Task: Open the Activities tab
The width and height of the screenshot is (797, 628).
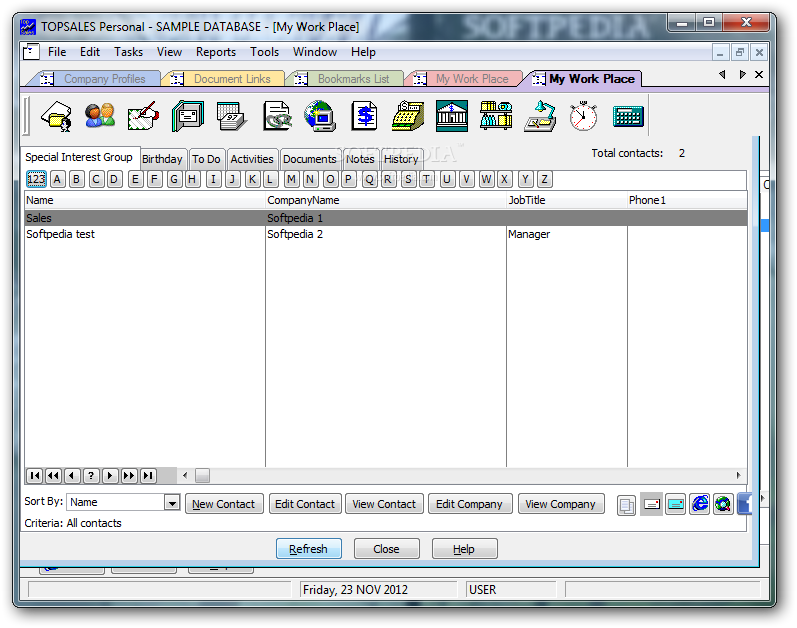Action: click(252, 159)
